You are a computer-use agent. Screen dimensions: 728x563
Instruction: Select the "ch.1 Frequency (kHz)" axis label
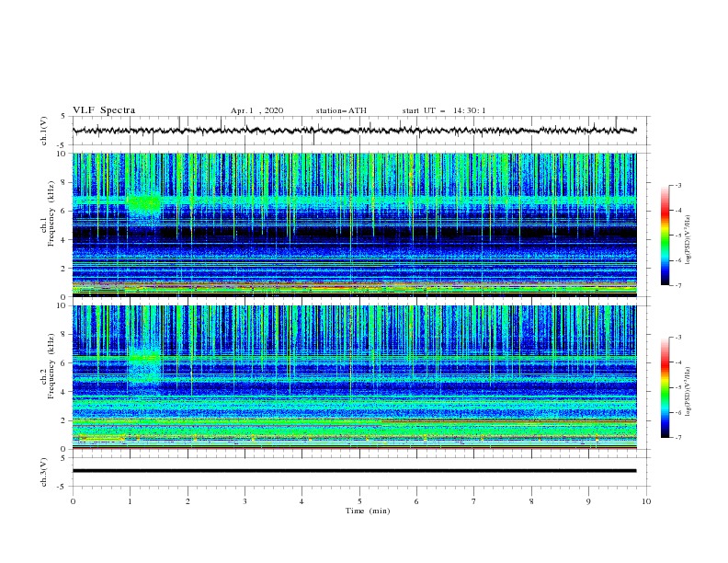(x=48, y=214)
